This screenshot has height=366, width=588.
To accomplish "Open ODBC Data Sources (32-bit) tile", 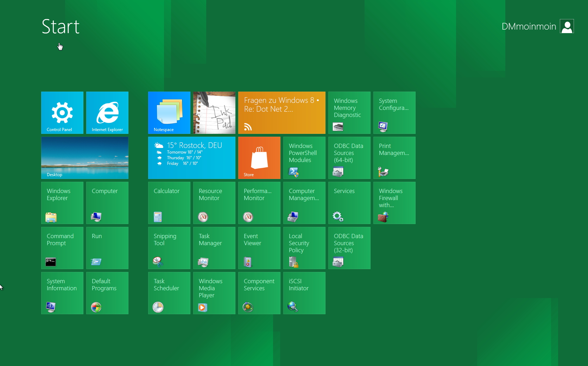I will (349, 248).
